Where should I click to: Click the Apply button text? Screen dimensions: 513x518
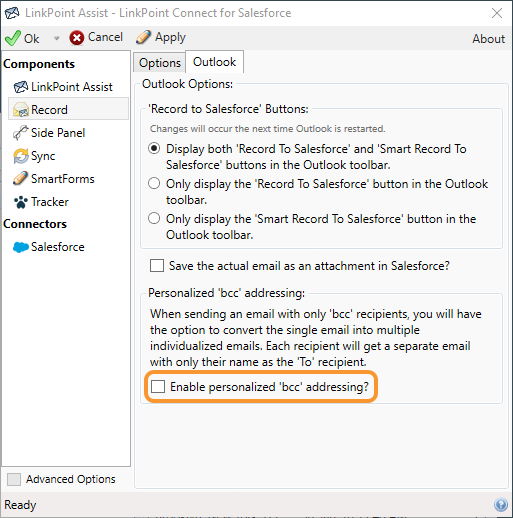click(x=170, y=37)
